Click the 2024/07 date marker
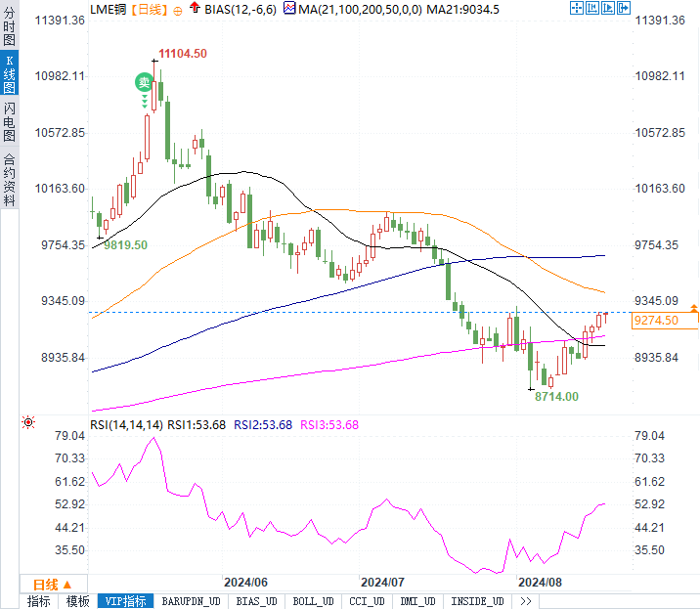The height and width of the screenshot is (609, 700). [382, 583]
